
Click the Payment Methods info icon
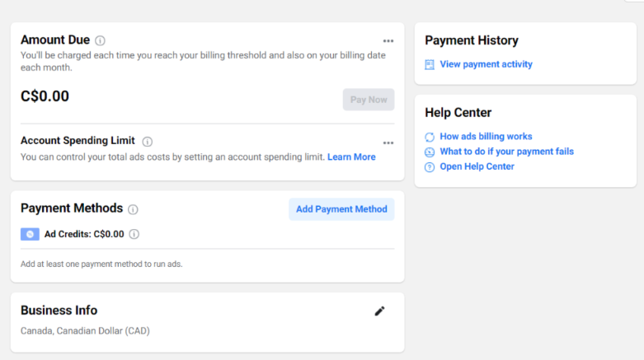[x=133, y=209]
